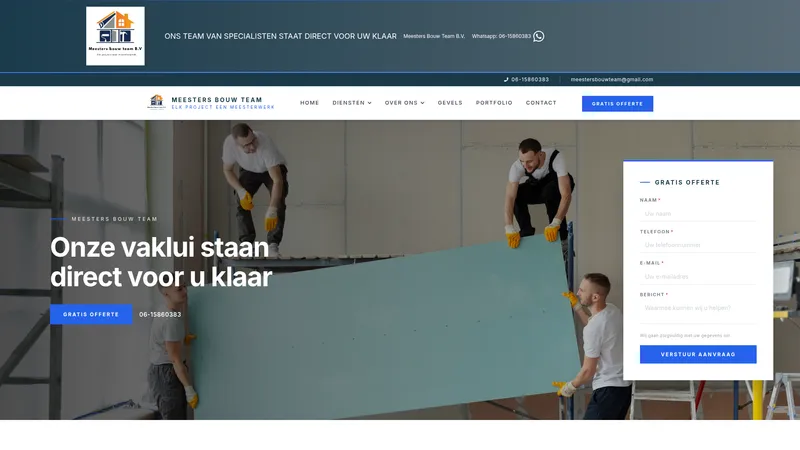
Task: Go to the Home menu item
Action: (x=309, y=103)
